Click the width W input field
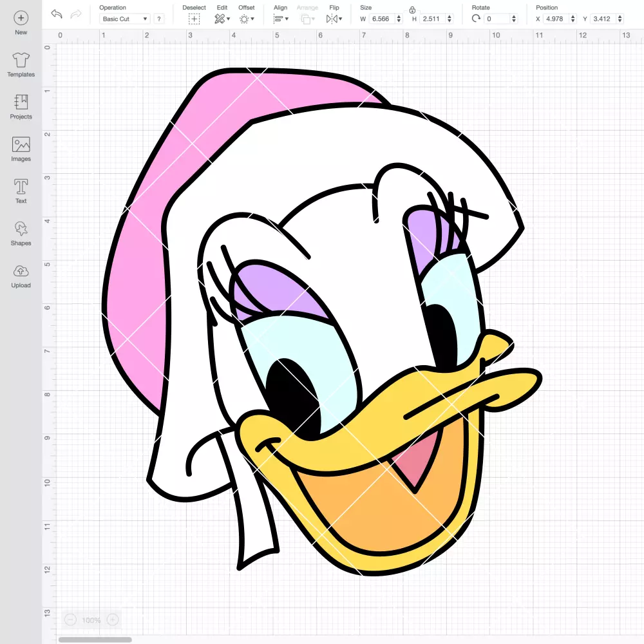Screen dimensions: 644x644 click(382, 19)
